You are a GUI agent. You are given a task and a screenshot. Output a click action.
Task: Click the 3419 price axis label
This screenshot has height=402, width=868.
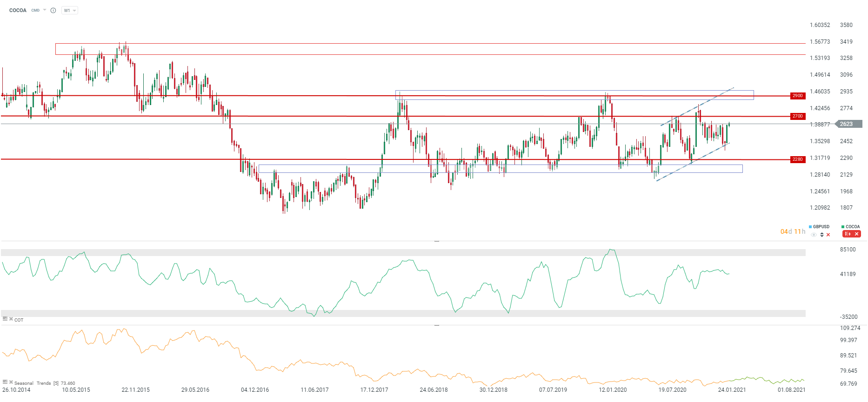point(846,42)
